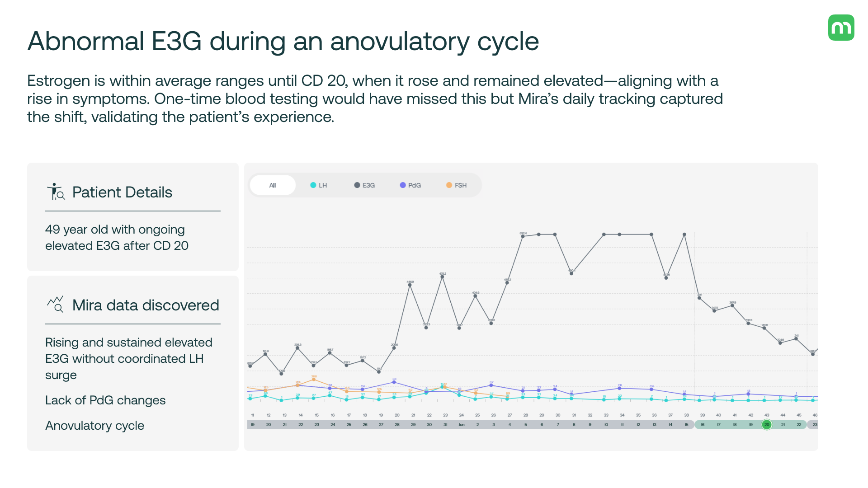Select highlighted green date 20 on timeline
This screenshot has height=488, width=868.
pos(767,425)
